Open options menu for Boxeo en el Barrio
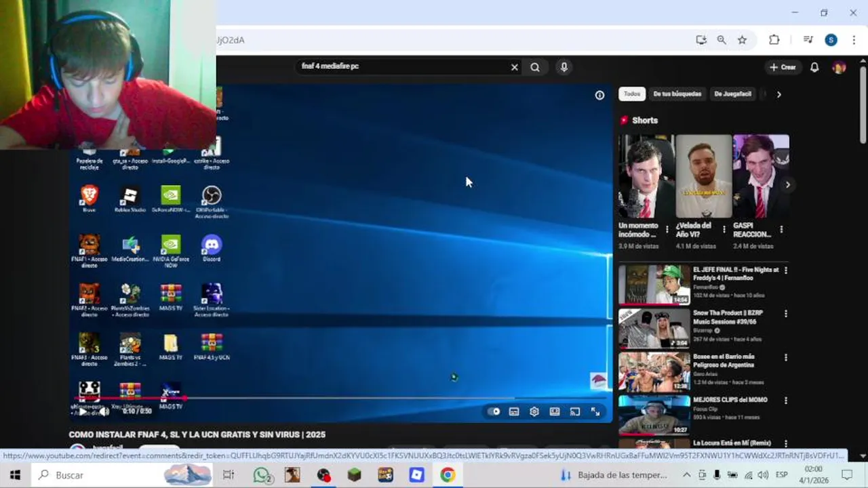 coord(786,357)
